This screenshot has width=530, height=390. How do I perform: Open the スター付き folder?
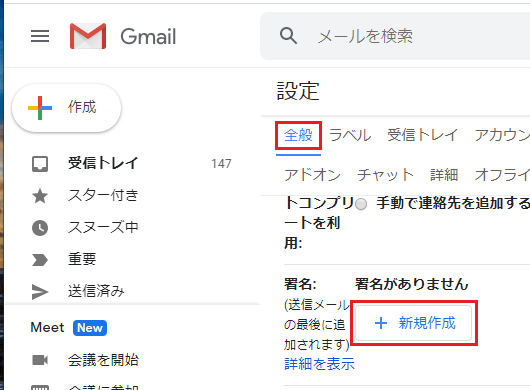[x=103, y=195]
